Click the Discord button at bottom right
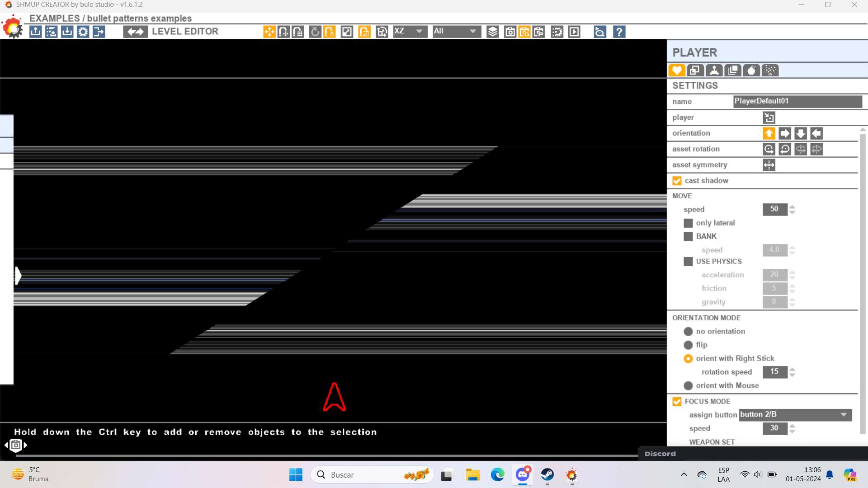 (x=660, y=454)
